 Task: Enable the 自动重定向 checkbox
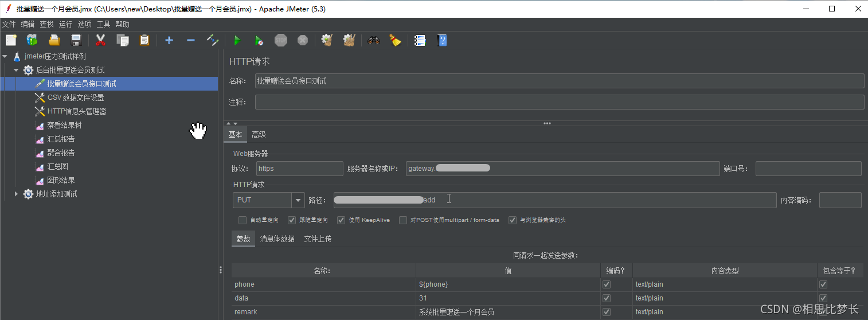coord(243,220)
